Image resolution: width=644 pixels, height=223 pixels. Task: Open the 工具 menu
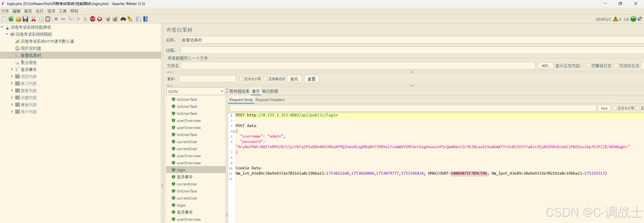[x=63, y=11]
